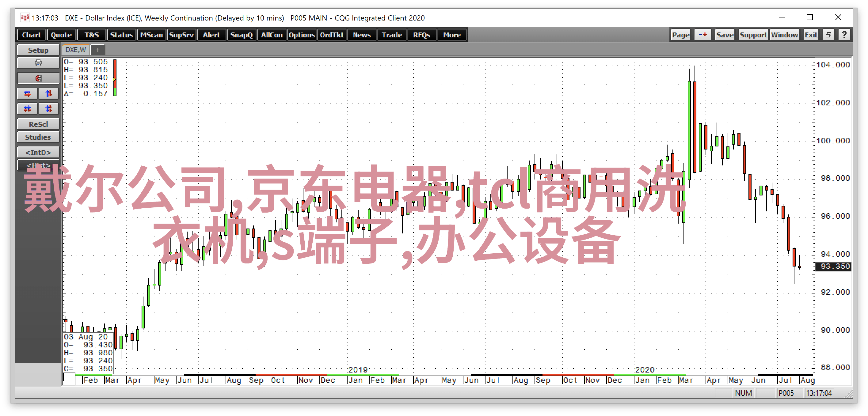Click the 93.350 current price label
The height and width of the screenshot is (416, 868).
click(833, 266)
